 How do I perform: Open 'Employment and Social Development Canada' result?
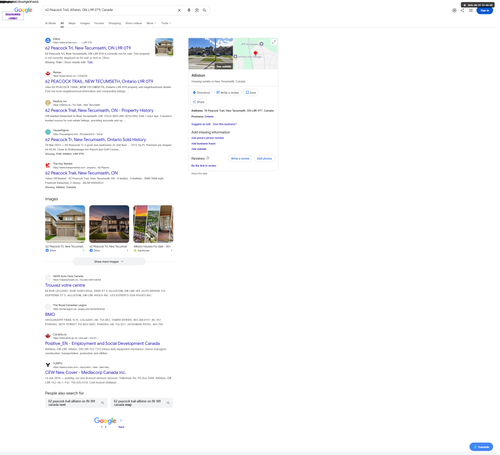102,343
